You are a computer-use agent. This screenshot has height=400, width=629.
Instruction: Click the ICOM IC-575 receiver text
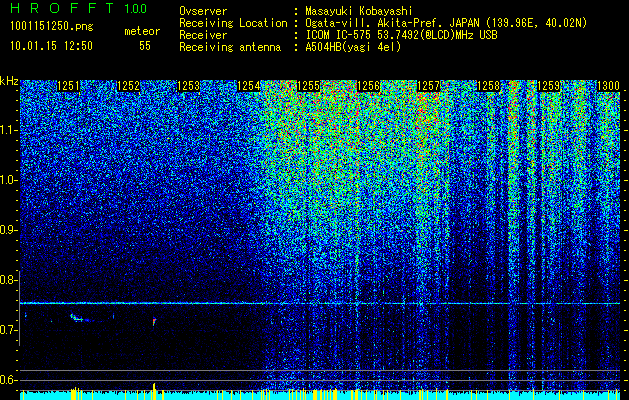click(401, 35)
